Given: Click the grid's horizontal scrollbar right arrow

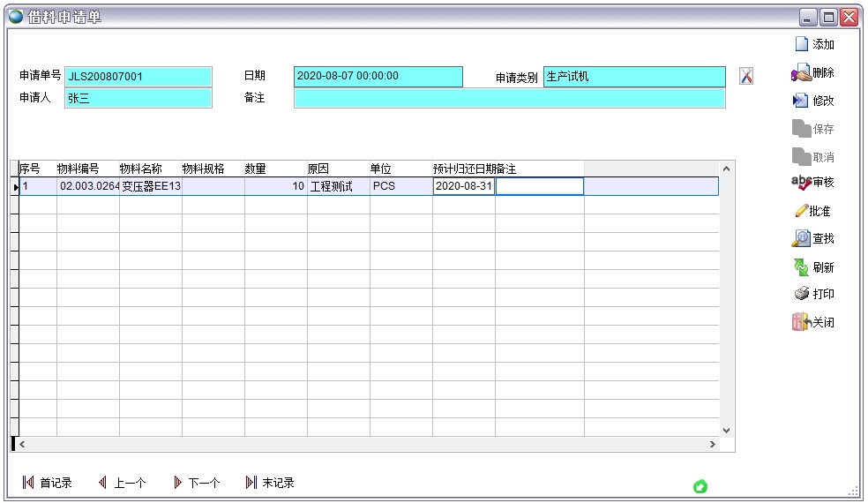Looking at the screenshot, I should 712,444.
